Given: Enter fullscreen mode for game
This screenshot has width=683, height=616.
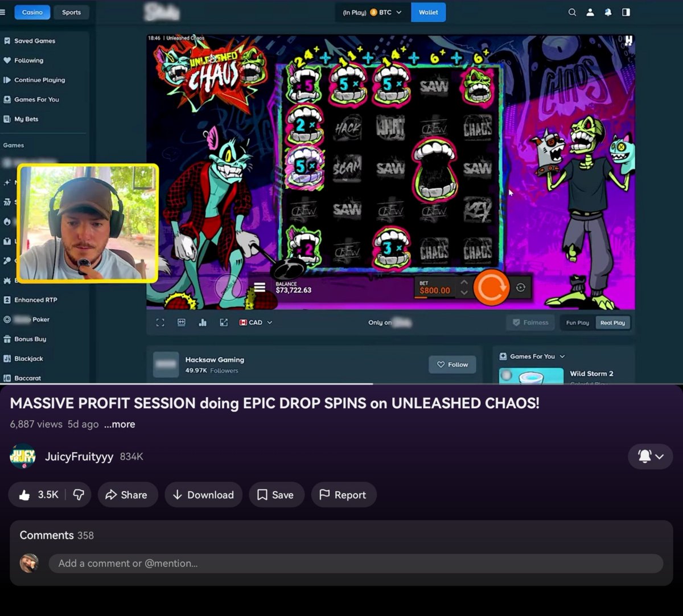Looking at the screenshot, I should pos(161,323).
